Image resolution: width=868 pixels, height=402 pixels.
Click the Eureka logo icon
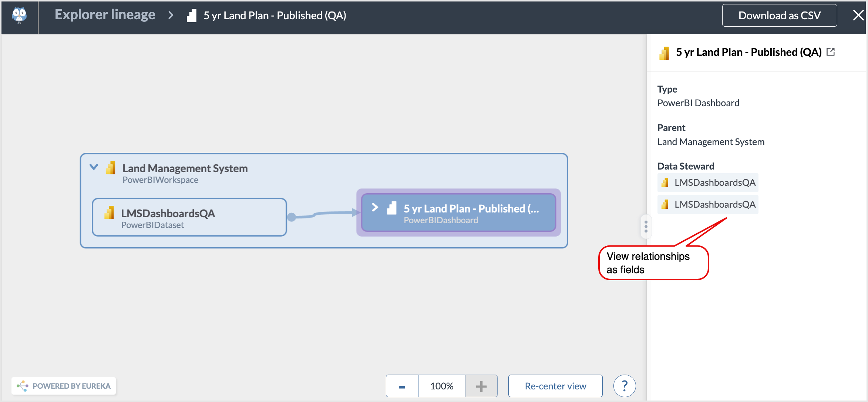coord(23,386)
